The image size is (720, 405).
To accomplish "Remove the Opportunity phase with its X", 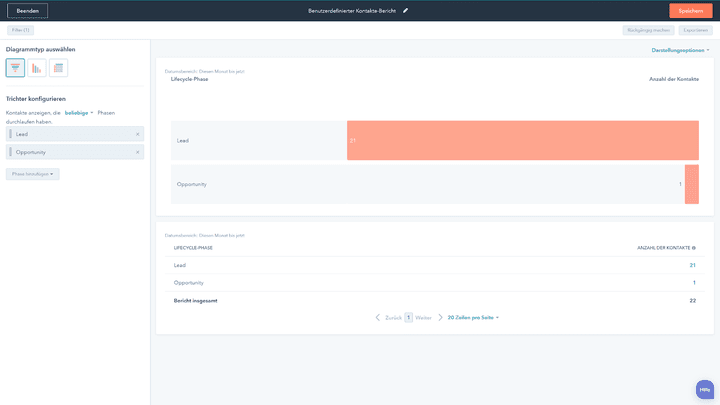I will point(138,152).
